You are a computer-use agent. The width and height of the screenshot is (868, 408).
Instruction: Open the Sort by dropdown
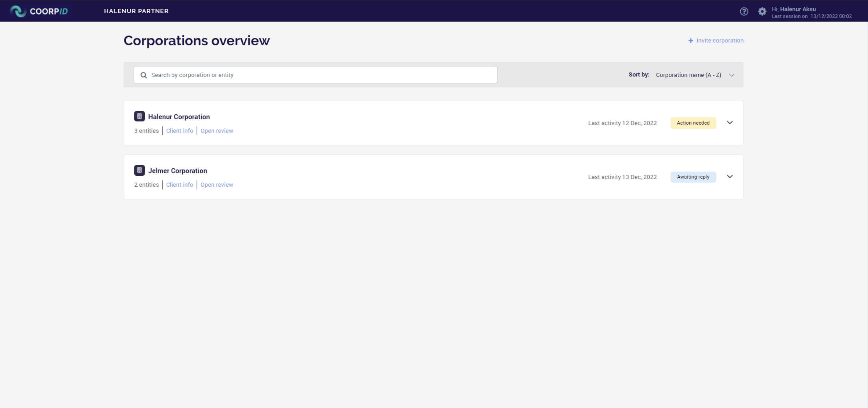click(x=695, y=75)
